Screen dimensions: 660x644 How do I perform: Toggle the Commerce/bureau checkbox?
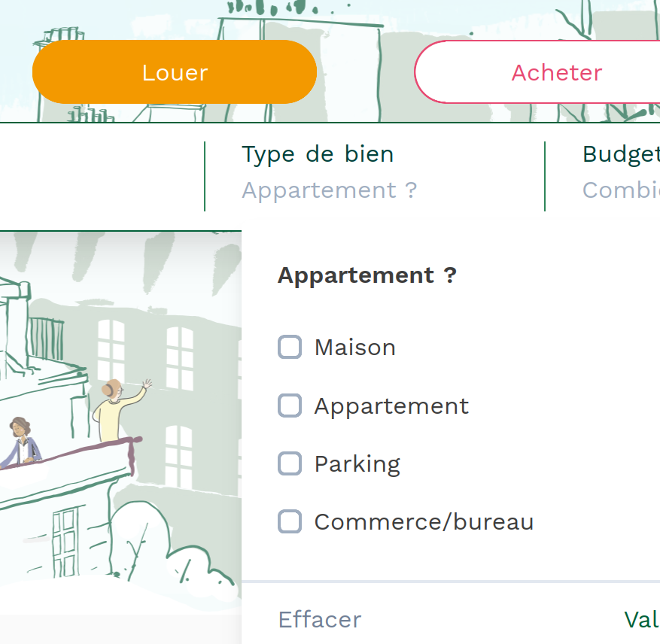(290, 521)
